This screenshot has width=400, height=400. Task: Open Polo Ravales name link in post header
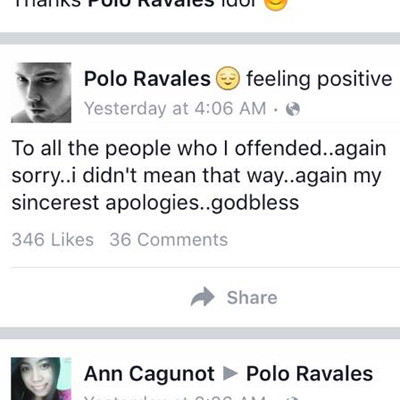click(147, 79)
